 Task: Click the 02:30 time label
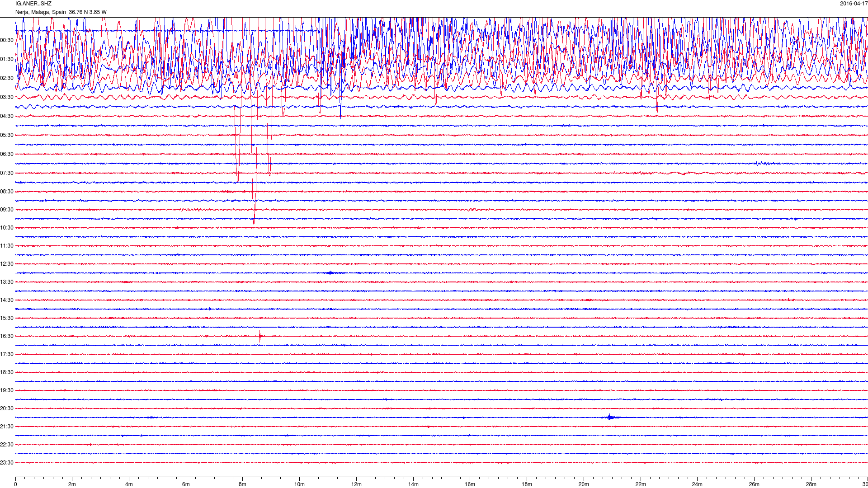(7, 78)
